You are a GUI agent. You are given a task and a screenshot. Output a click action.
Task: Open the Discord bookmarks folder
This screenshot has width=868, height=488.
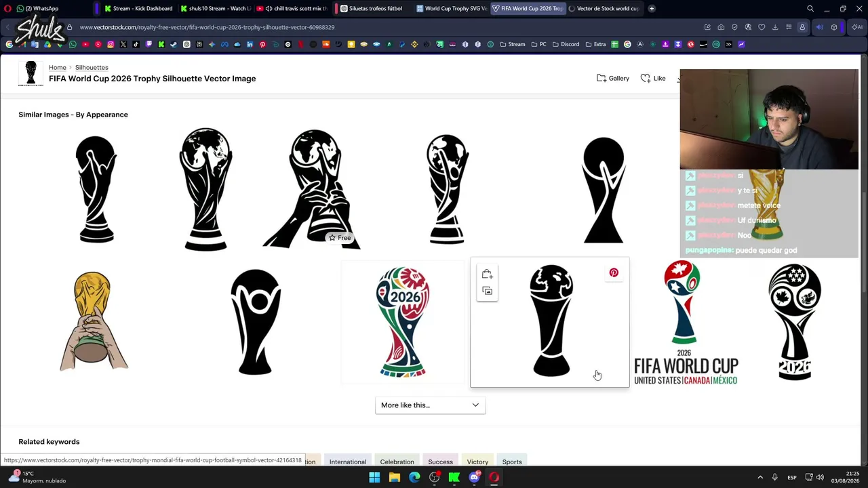pyautogui.click(x=566, y=45)
